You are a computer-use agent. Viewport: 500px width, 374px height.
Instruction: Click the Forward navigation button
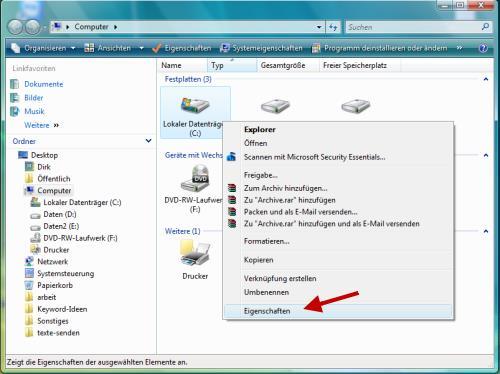point(33,27)
